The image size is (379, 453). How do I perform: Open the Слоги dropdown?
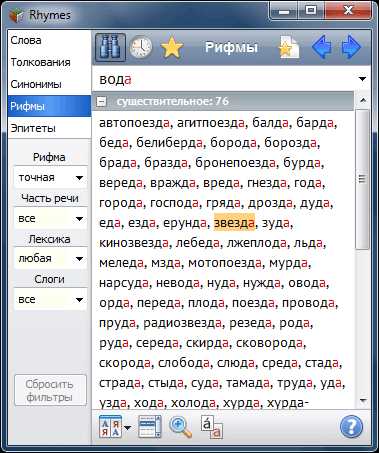click(x=50, y=299)
